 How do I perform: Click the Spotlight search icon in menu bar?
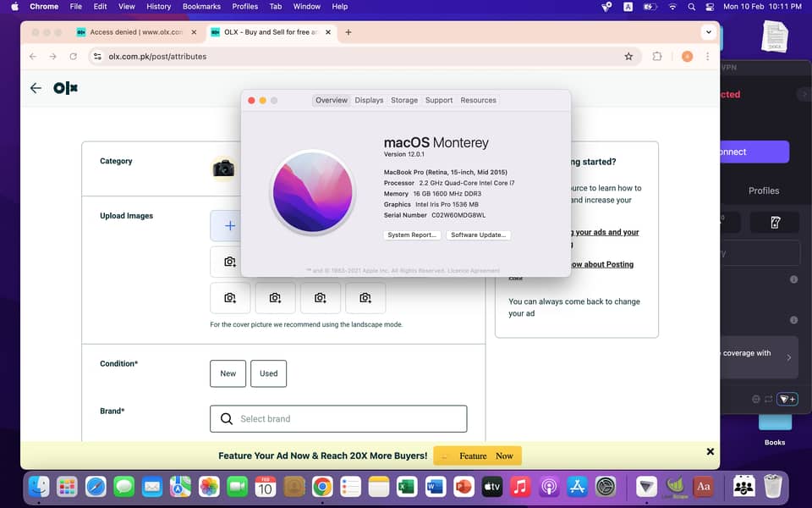(x=692, y=7)
